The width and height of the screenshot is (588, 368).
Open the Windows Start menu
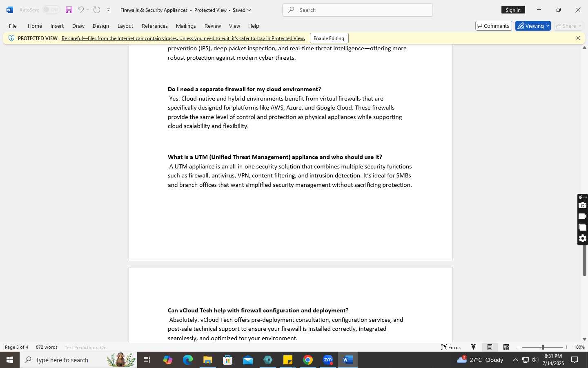(10, 360)
